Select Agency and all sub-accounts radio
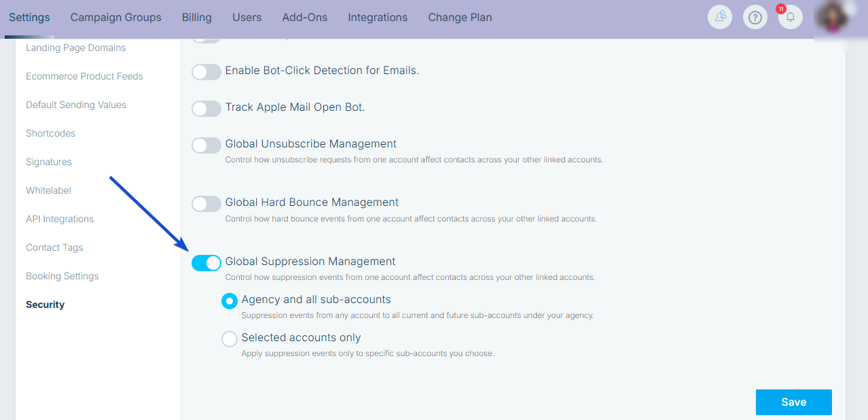Screen dimensions: 868x420 coord(230,300)
